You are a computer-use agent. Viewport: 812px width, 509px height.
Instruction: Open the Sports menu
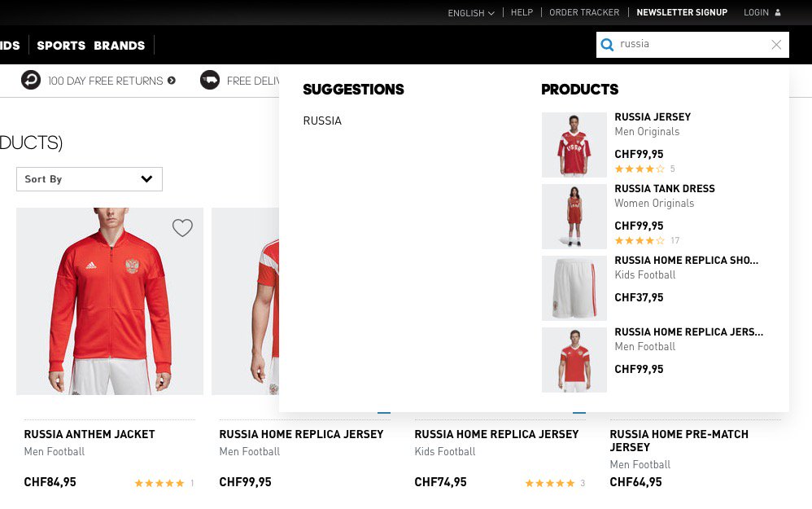click(61, 46)
